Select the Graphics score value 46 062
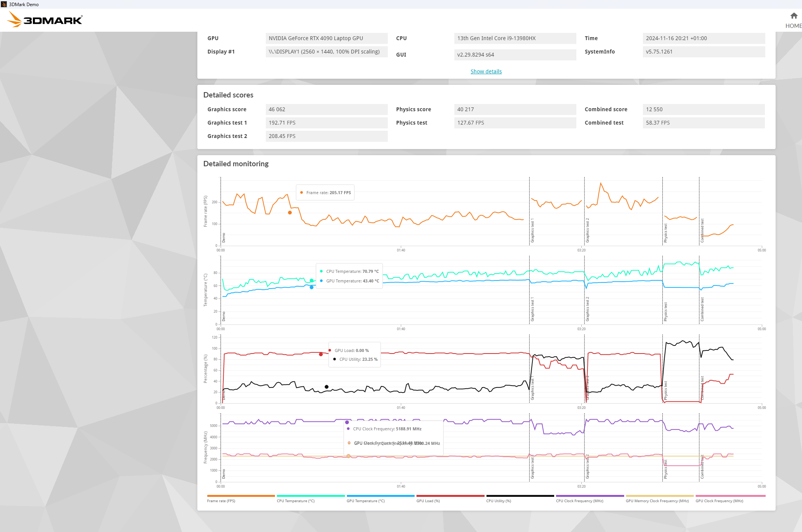 pyautogui.click(x=327, y=109)
